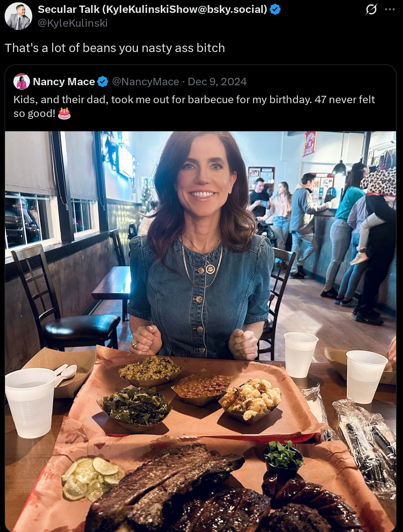Screen dimensions: 403x532
Task: Open the @NancyMace handle
Action: pos(146,82)
